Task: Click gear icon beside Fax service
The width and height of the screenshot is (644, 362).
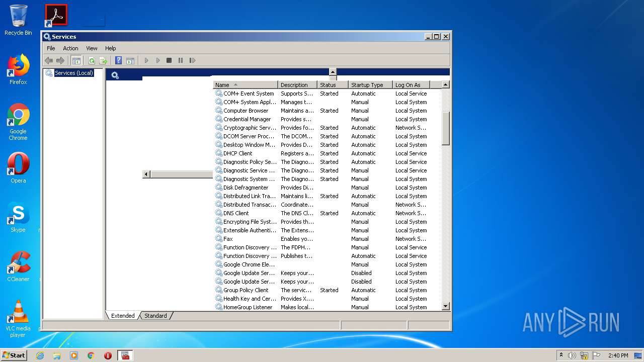Action: 219,238
